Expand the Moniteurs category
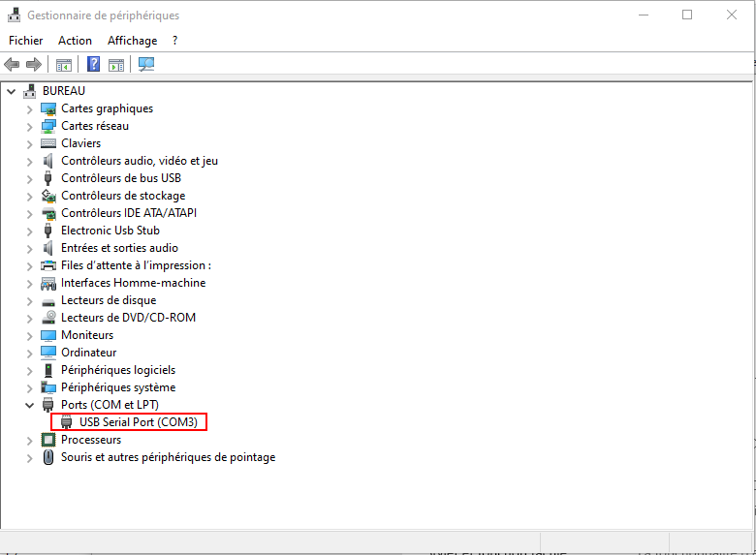Viewport: 756px width, 555px height. [29, 336]
